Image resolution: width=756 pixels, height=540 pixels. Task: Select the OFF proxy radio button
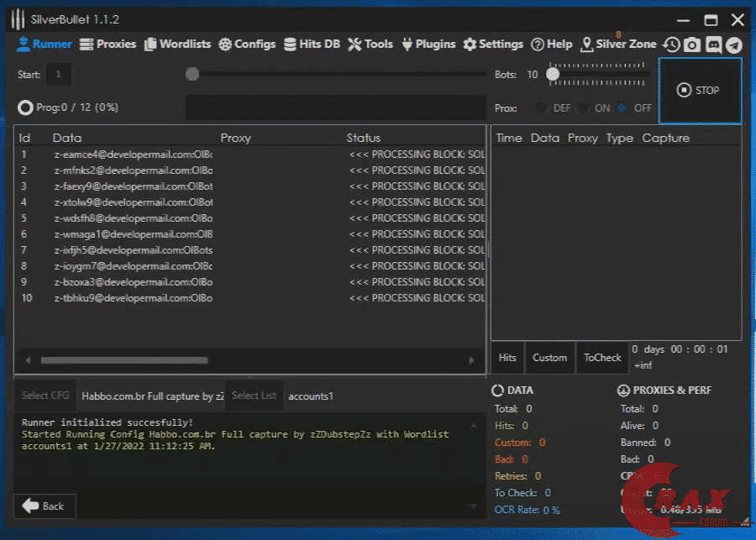[622, 107]
